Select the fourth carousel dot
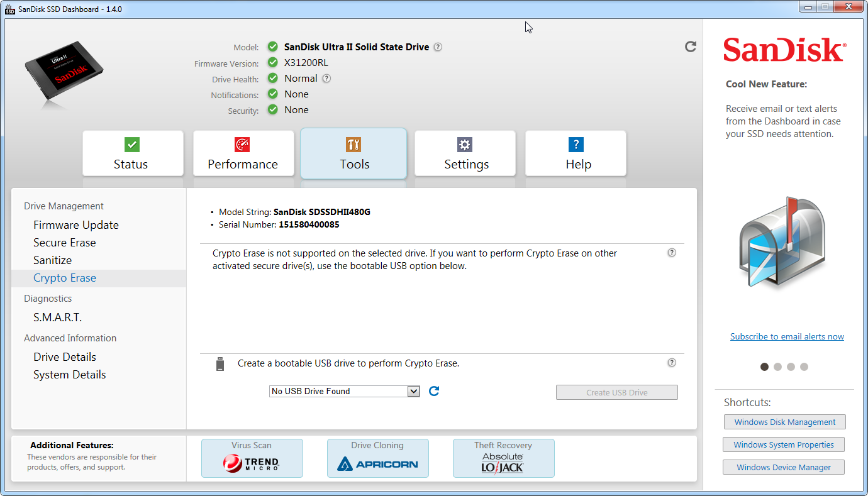The image size is (868, 496). click(x=804, y=367)
